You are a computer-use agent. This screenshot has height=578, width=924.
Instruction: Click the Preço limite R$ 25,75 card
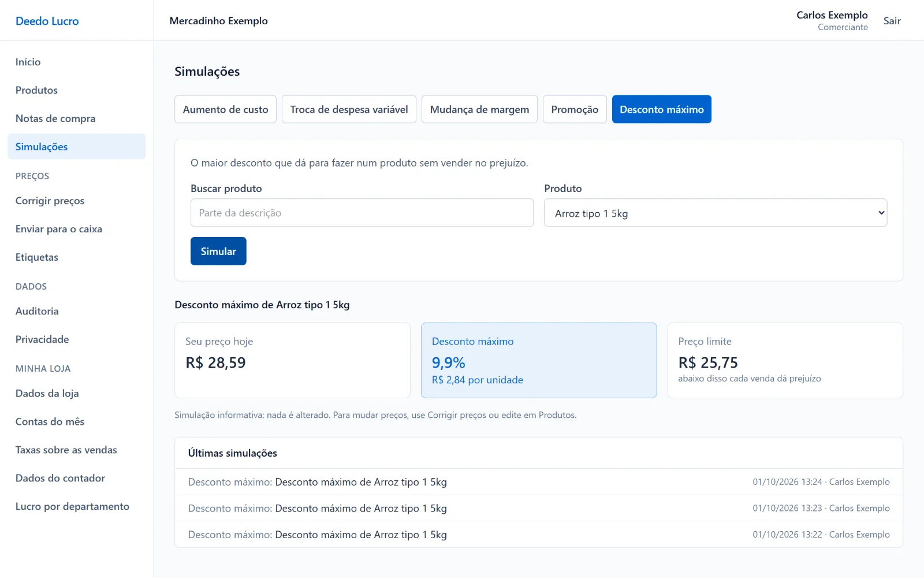coord(785,360)
